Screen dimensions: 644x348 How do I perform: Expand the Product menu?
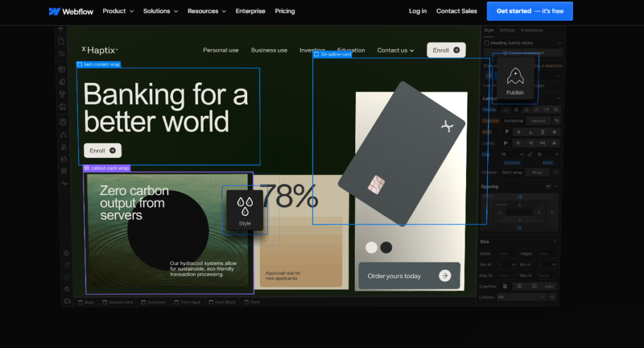click(118, 11)
